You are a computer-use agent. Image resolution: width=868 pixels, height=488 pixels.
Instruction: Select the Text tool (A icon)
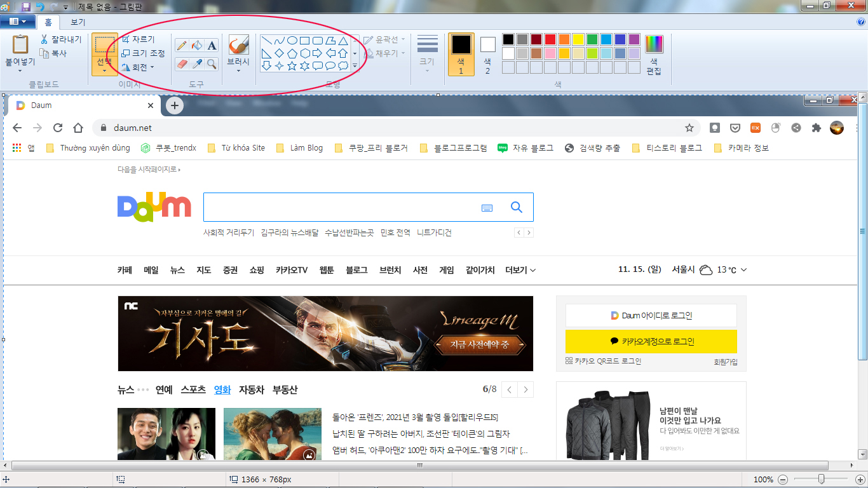pos(212,45)
